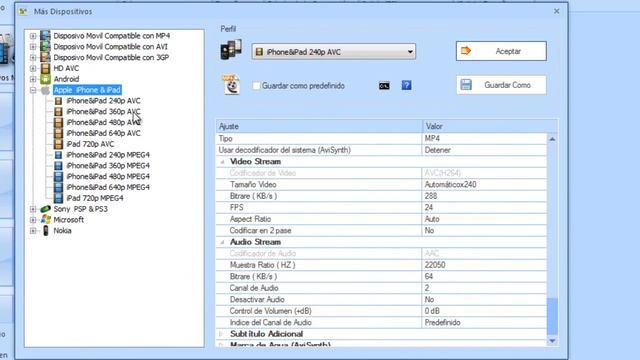Expand the Nokia tree node
Image resolution: width=640 pixels, height=360 pixels.
tap(33, 231)
